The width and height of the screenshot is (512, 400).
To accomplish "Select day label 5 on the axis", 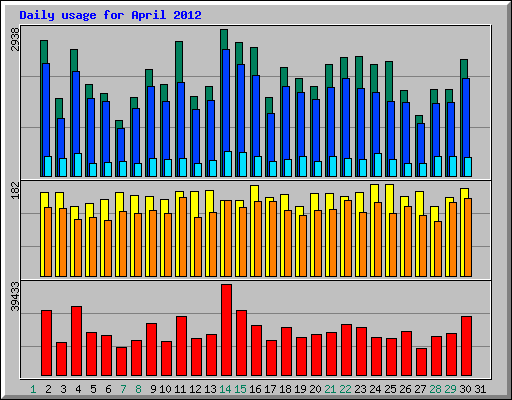I will (93, 389).
